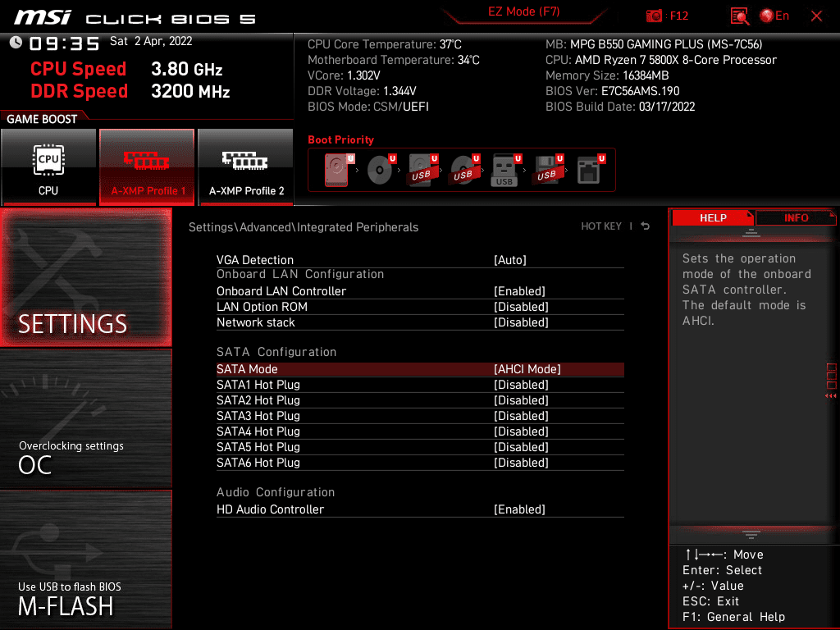Toggle SATA6 Hot Plug setting
Image resolution: width=840 pixels, height=630 pixels.
(420, 463)
